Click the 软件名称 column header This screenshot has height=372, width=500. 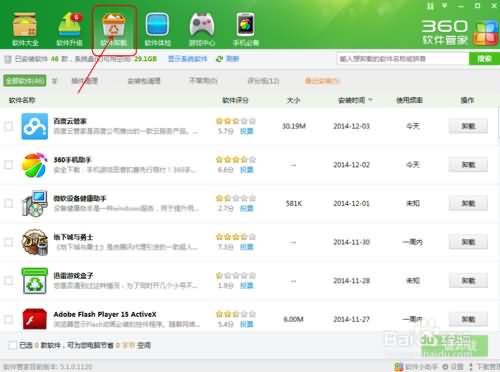click(22, 100)
